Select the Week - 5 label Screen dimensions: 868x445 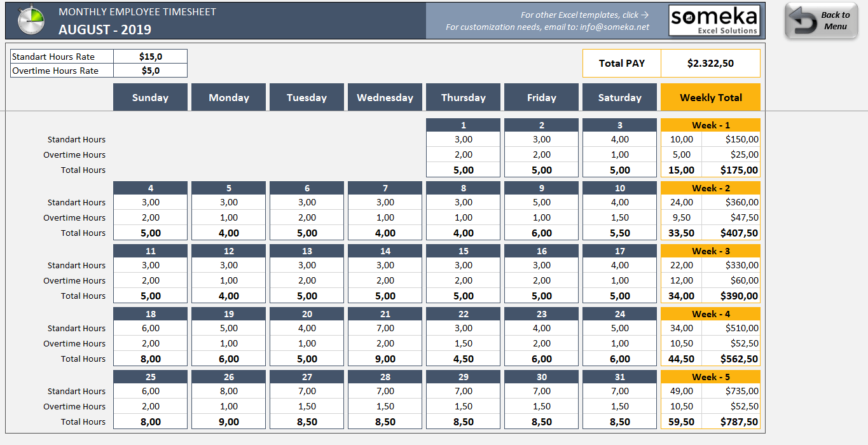click(710, 377)
